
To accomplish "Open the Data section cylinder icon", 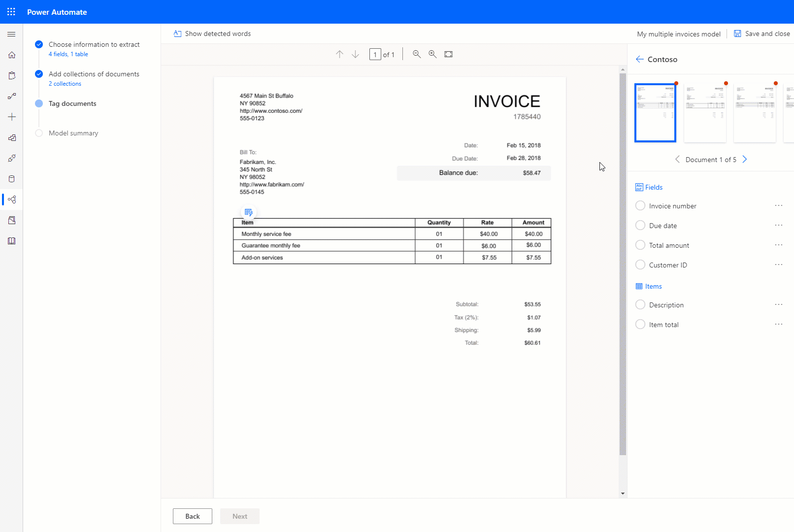I will [11, 178].
